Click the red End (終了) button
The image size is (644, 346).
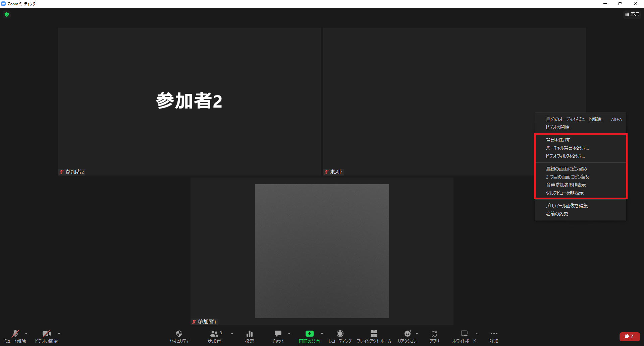(629, 336)
